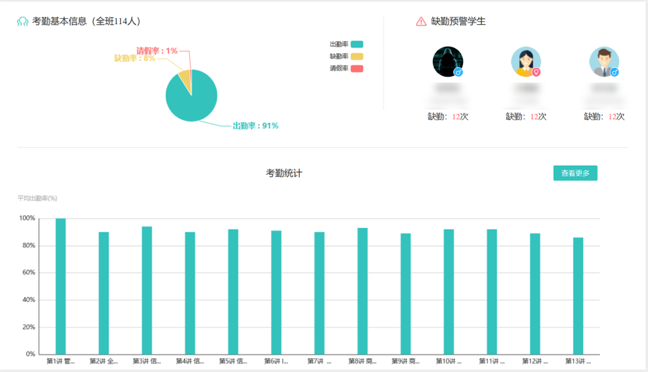648x372 pixels.
Task: Click first student's 缺勤: 12次 text
Action: coord(448,117)
